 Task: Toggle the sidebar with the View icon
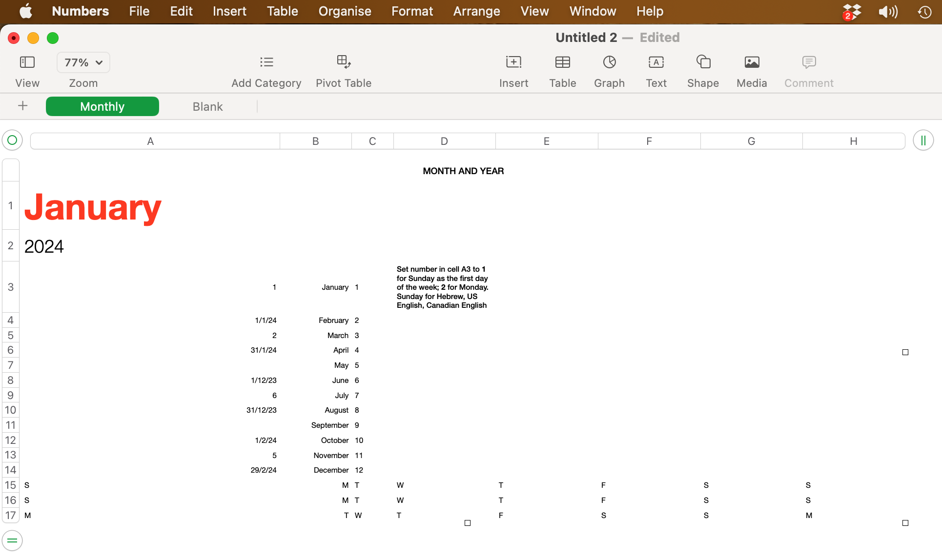27,71
